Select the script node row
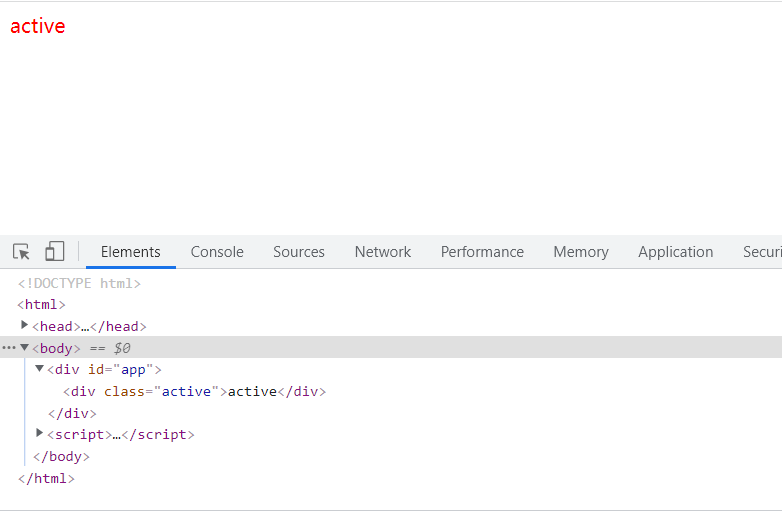This screenshot has width=782, height=511. point(121,435)
